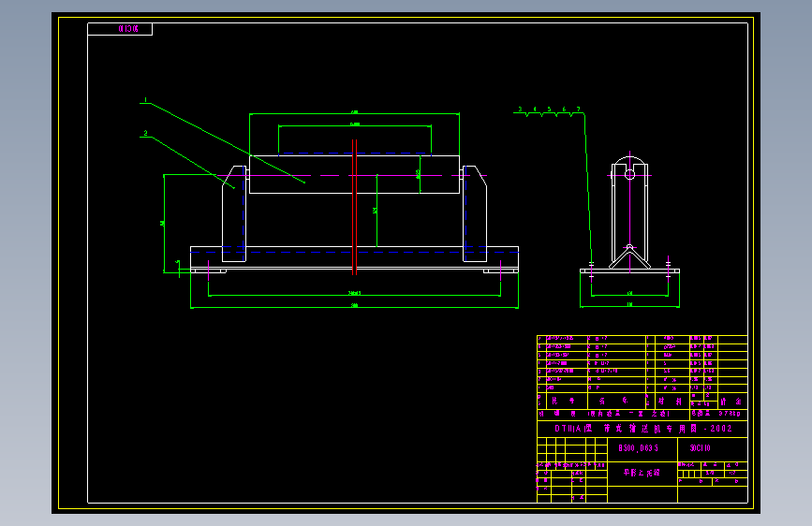This screenshot has width=812, height=526.
Task: Click the top roller length dimension text
Action: [x=355, y=111]
